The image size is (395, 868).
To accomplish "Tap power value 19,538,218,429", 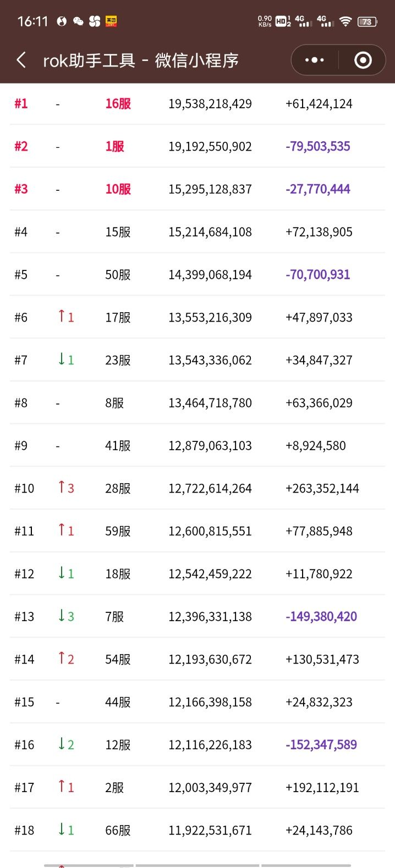I will click(x=210, y=104).
